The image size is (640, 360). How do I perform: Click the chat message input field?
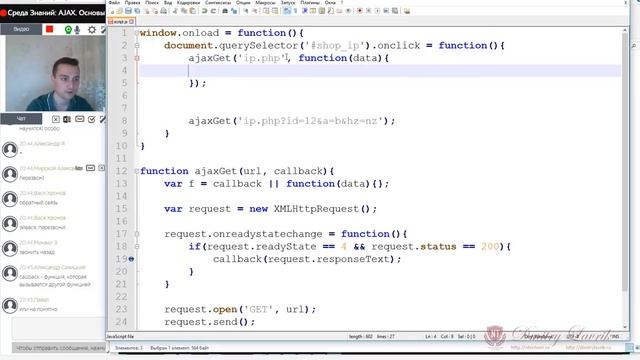[58, 328]
